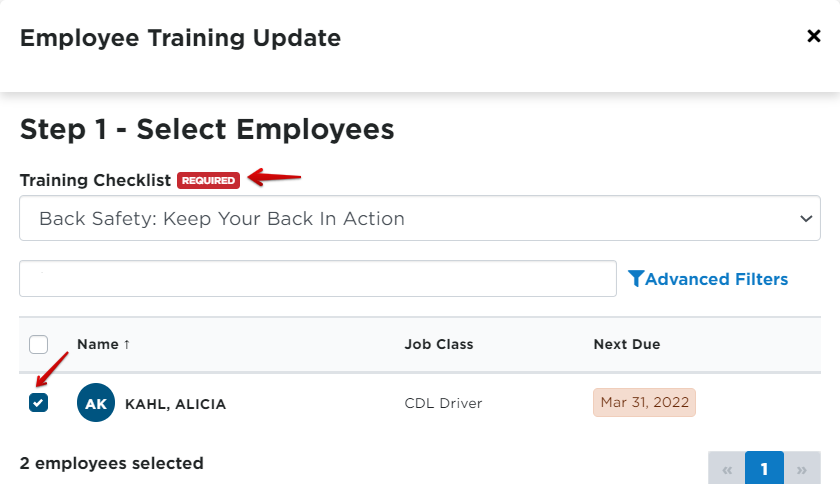Select page 1 in pagination
The image size is (840, 484).
pyautogui.click(x=764, y=469)
